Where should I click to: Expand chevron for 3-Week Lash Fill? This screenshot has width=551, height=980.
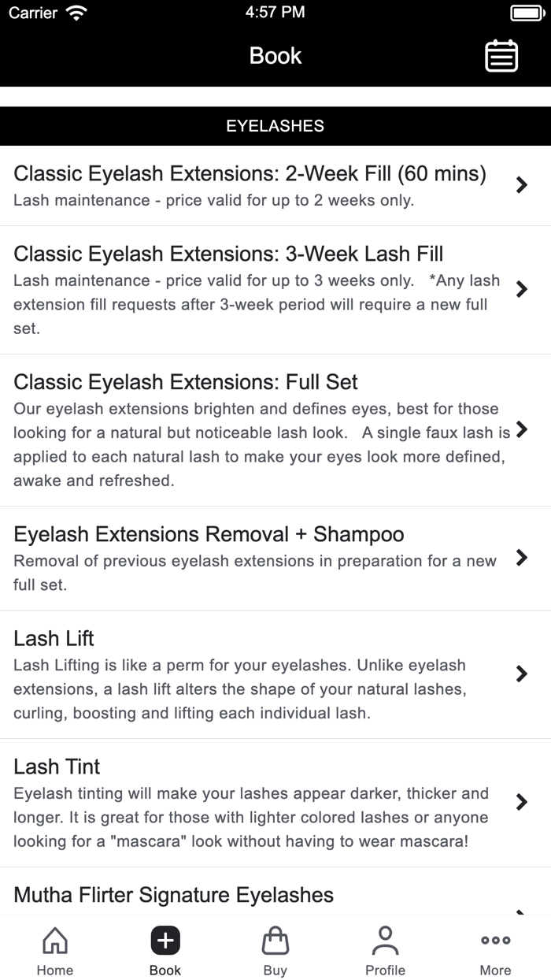(x=521, y=289)
